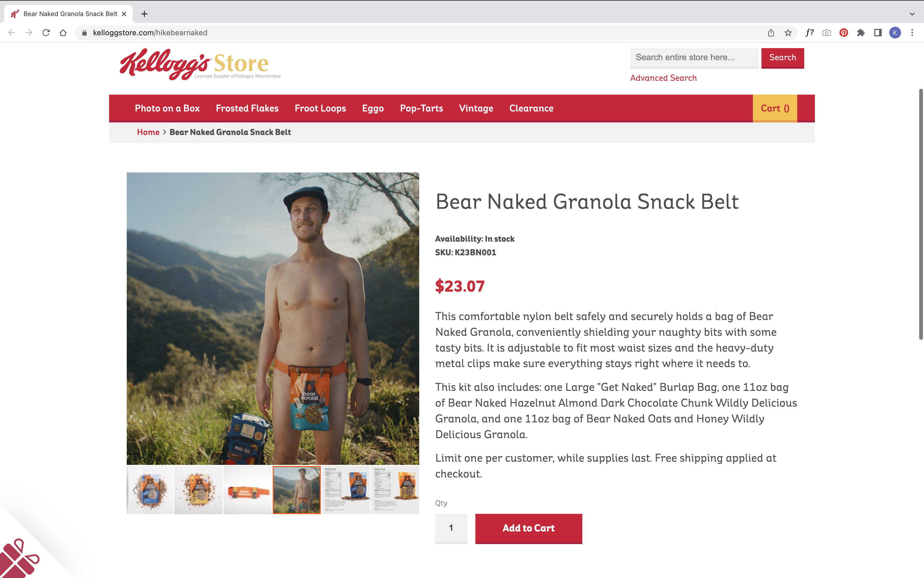Image resolution: width=924 pixels, height=578 pixels.
Task: Click the Advanced Search link
Action: [663, 78]
